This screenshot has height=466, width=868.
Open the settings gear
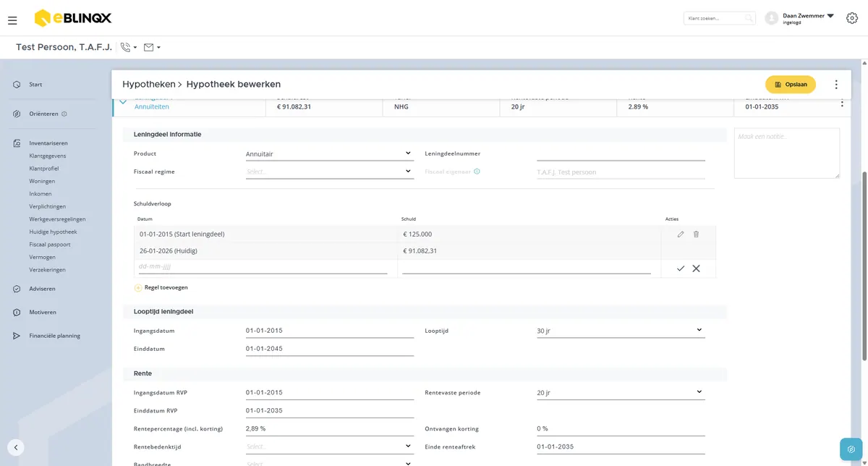coord(851,17)
